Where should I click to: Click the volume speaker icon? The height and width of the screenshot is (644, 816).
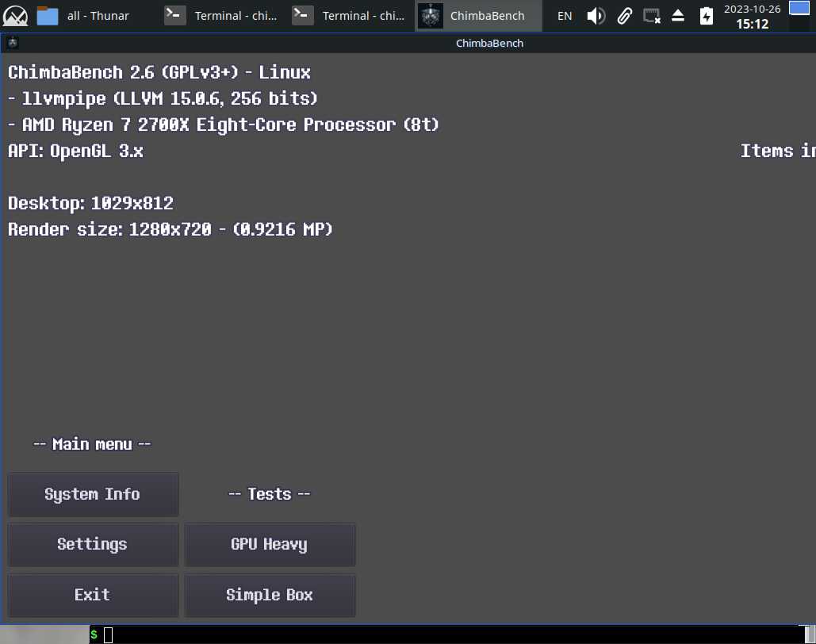click(596, 16)
